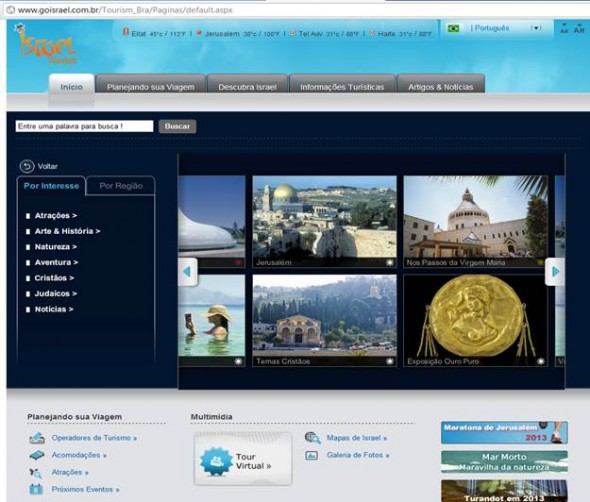Expand the Cristãos category
This screenshot has height=502, width=590.
point(54,278)
